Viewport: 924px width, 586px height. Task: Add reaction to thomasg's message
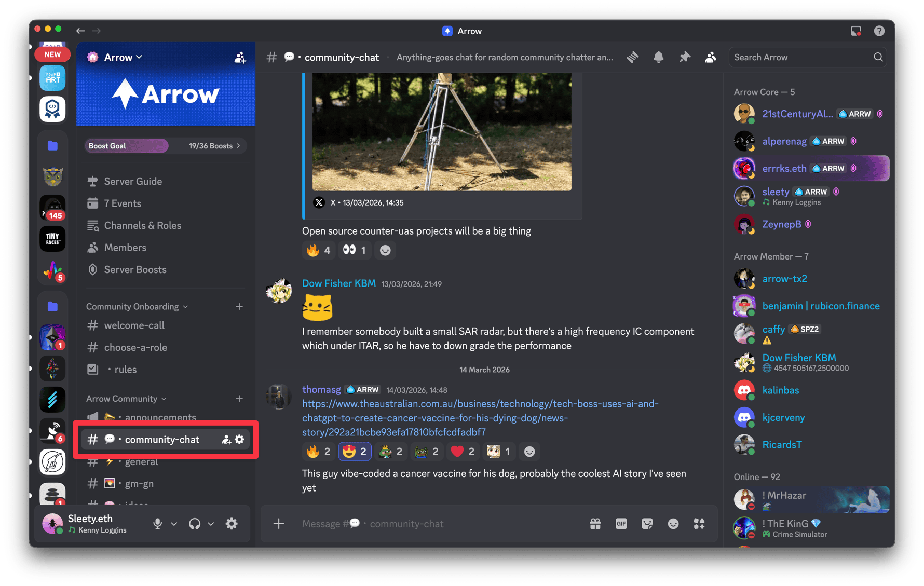[529, 452]
